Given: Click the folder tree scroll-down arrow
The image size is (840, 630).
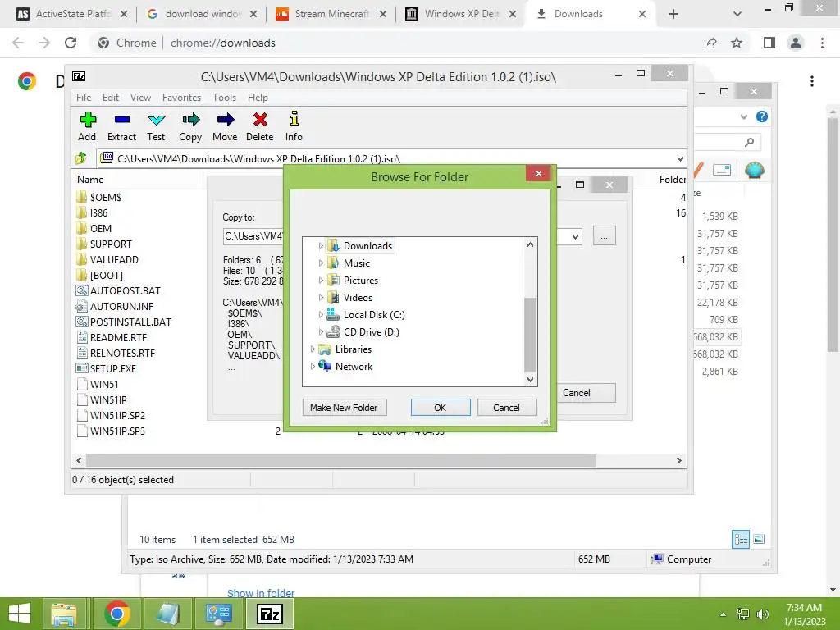Looking at the screenshot, I should pos(531,380).
